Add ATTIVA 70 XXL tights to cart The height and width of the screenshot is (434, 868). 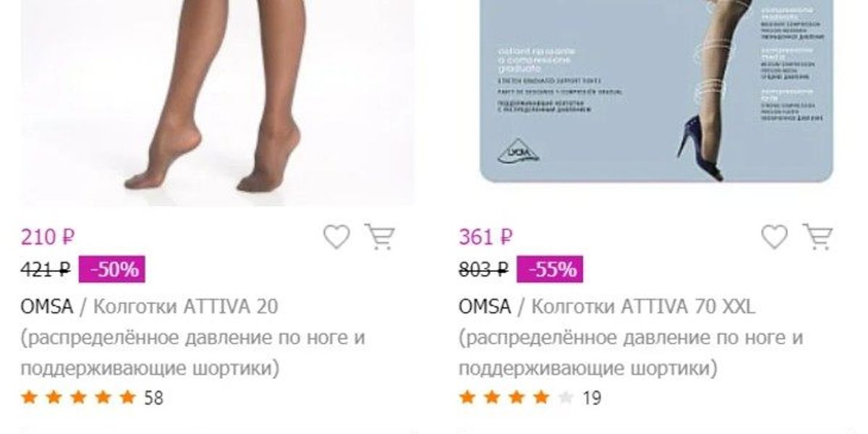(x=818, y=236)
